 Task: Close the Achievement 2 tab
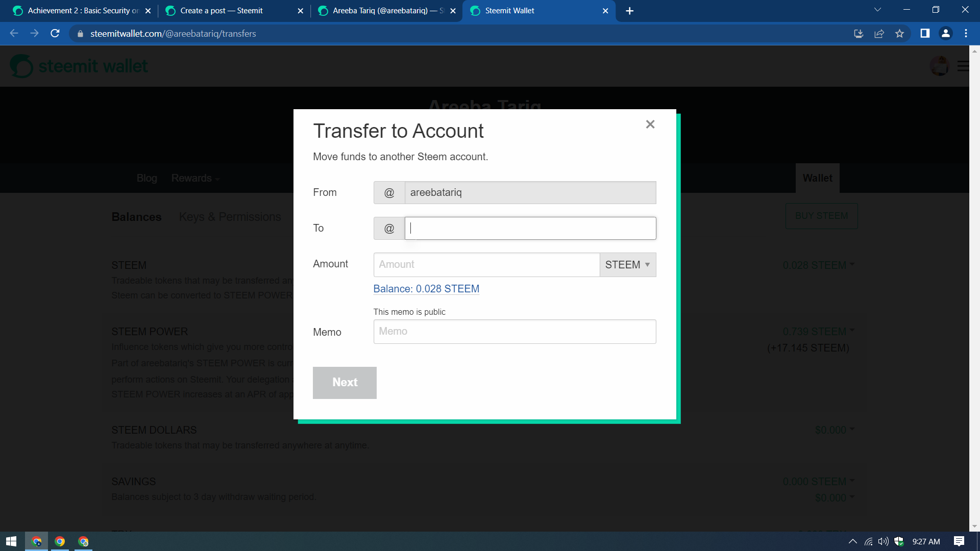[x=148, y=11]
